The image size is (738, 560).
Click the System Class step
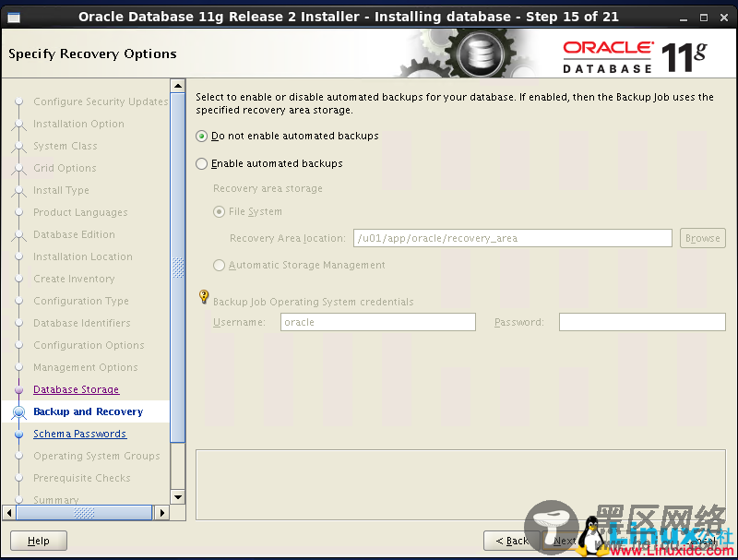point(65,146)
